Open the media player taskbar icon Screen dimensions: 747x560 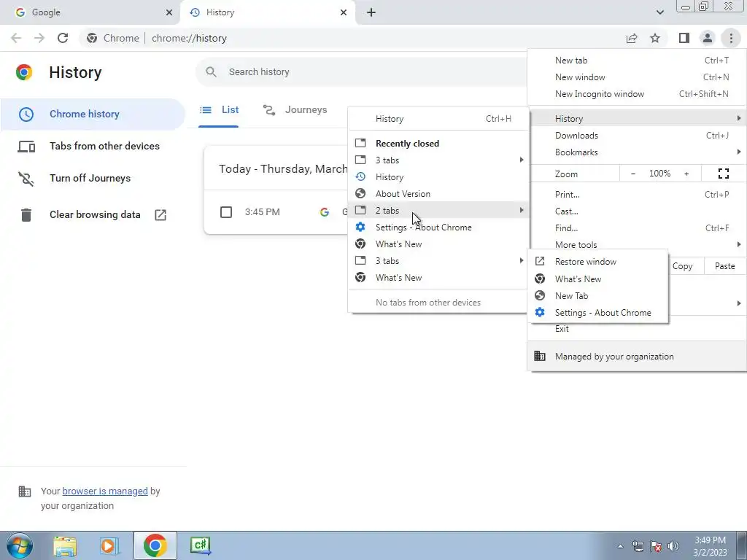click(109, 545)
